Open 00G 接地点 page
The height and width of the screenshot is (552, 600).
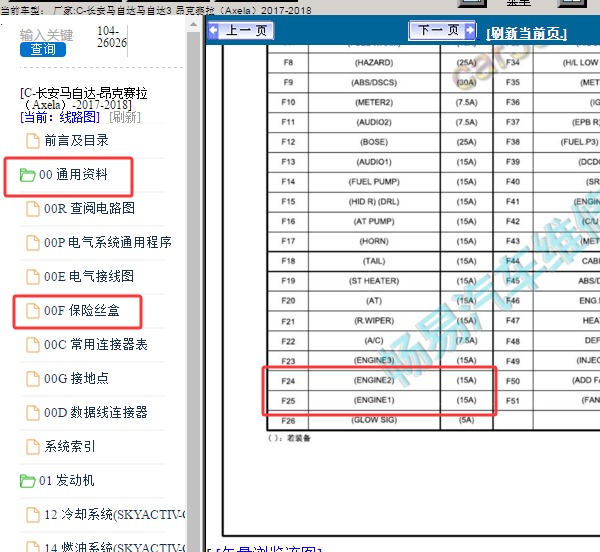[76, 378]
